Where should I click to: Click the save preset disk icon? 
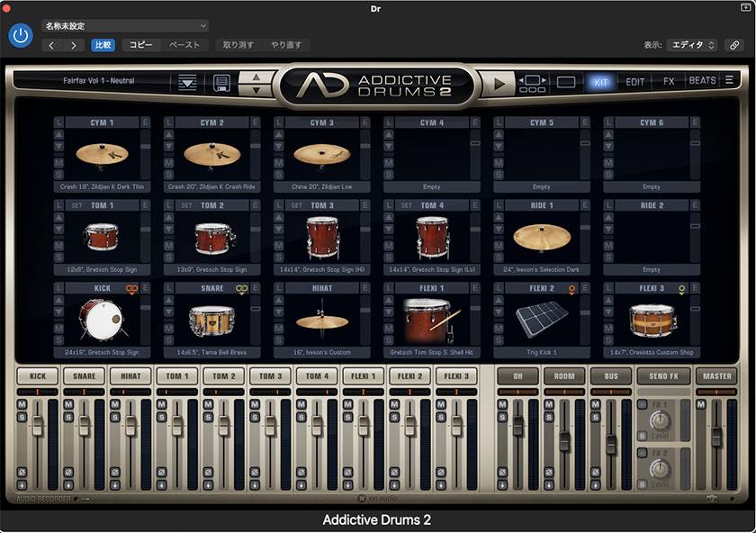221,83
